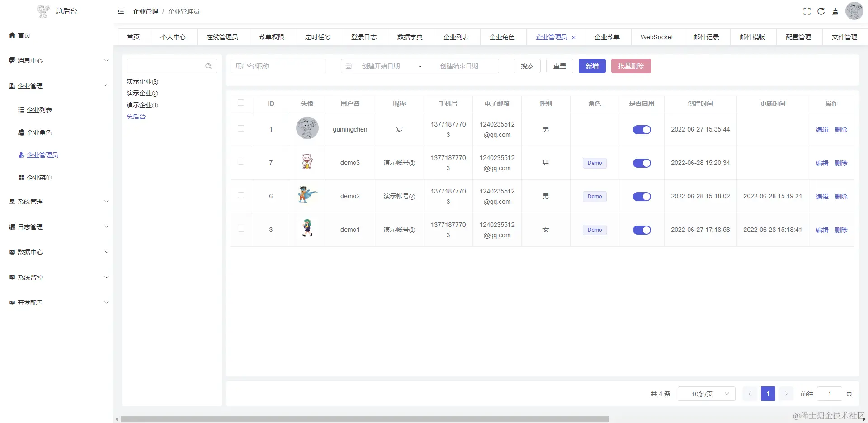Click the icon beside 开发配置
The height and width of the screenshot is (423, 868).
pyautogui.click(x=12, y=303)
